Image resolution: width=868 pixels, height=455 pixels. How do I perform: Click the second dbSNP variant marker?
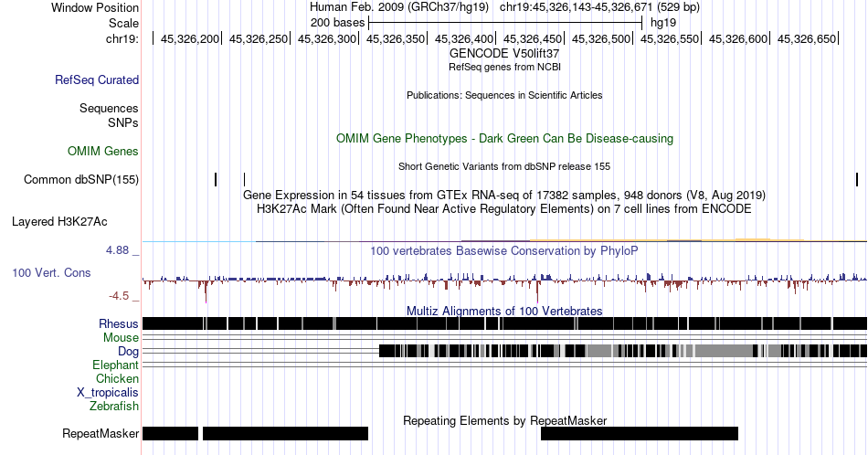(x=244, y=179)
